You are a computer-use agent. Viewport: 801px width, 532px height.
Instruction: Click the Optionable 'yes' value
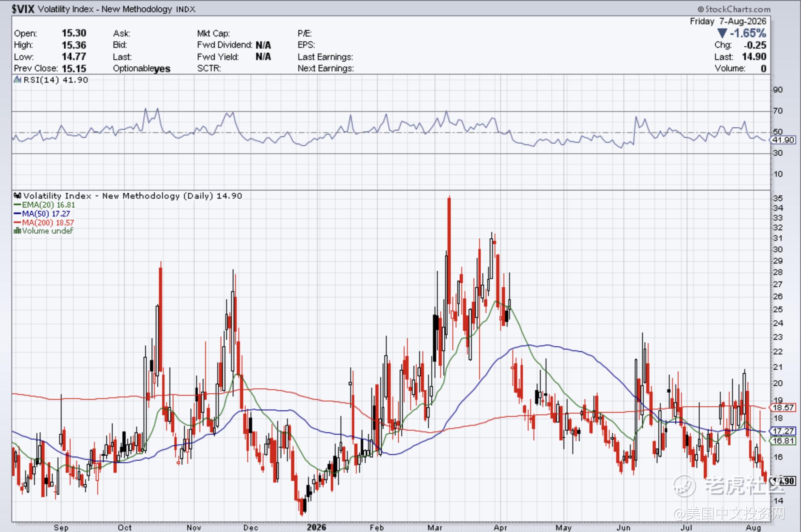[162, 69]
